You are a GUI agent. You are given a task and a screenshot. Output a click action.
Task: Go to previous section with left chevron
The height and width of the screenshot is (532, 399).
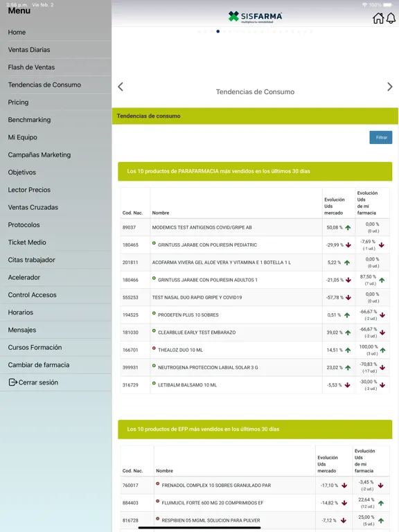coord(121,87)
